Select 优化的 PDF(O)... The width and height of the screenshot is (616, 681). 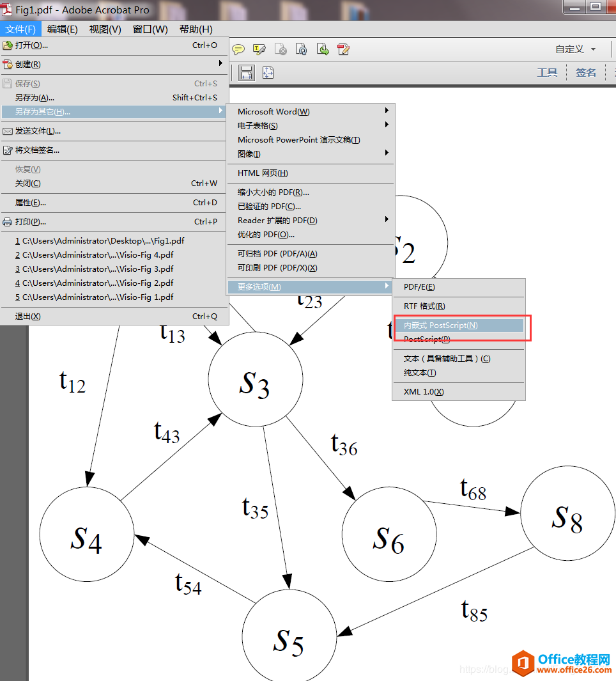(x=311, y=235)
